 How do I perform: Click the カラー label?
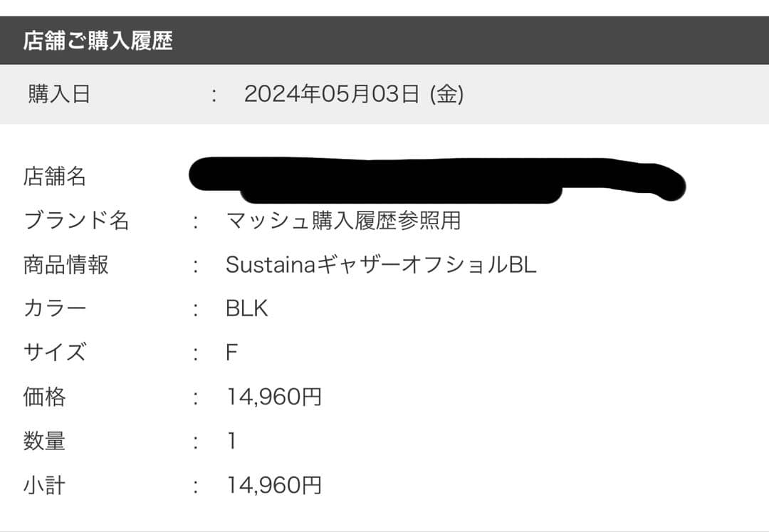pos(55,308)
